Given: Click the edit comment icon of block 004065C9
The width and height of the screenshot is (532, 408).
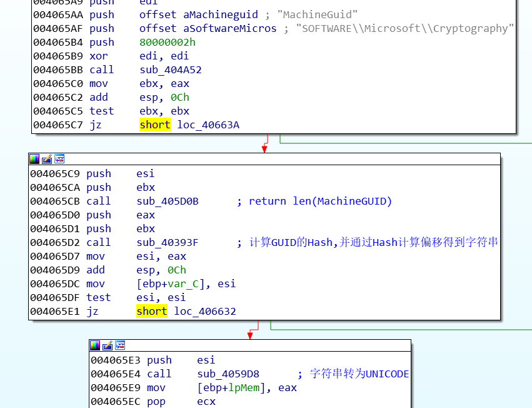Looking at the screenshot, I should point(47,159).
